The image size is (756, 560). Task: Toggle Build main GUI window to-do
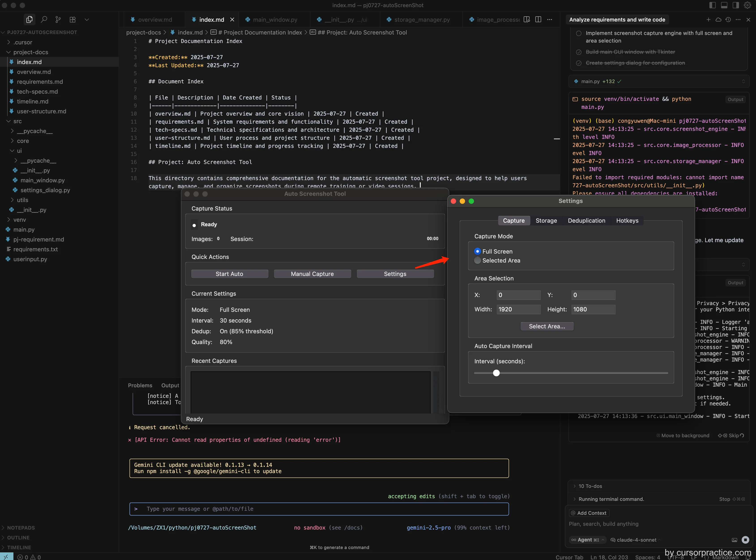[579, 52]
